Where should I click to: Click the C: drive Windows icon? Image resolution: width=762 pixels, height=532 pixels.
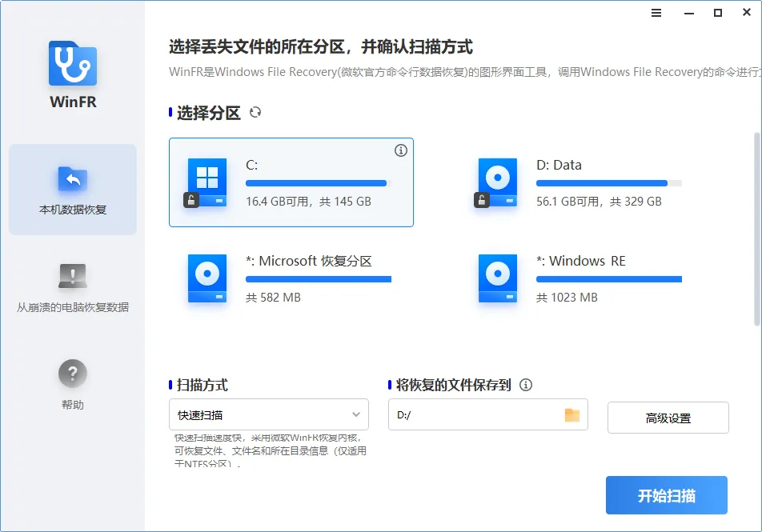pyautogui.click(x=207, y=182)
